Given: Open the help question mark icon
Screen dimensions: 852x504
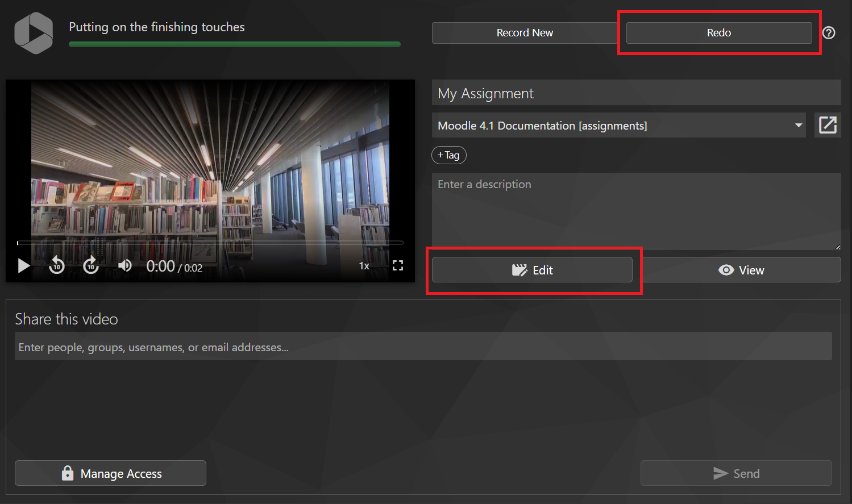Looking at the screenshot, I should coord(829,33).
